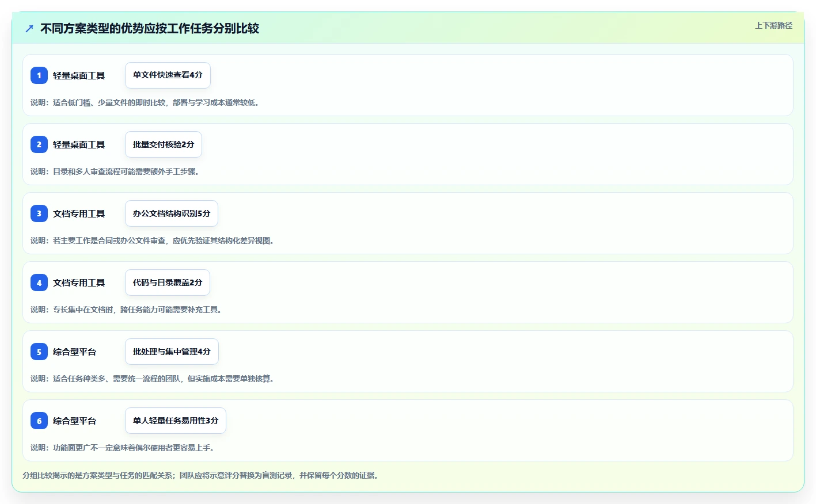Click 综合型平台 beside 批处理与集中管理4分
The height and width of the screenshot is (504, 816).
[x=75, y=352]
